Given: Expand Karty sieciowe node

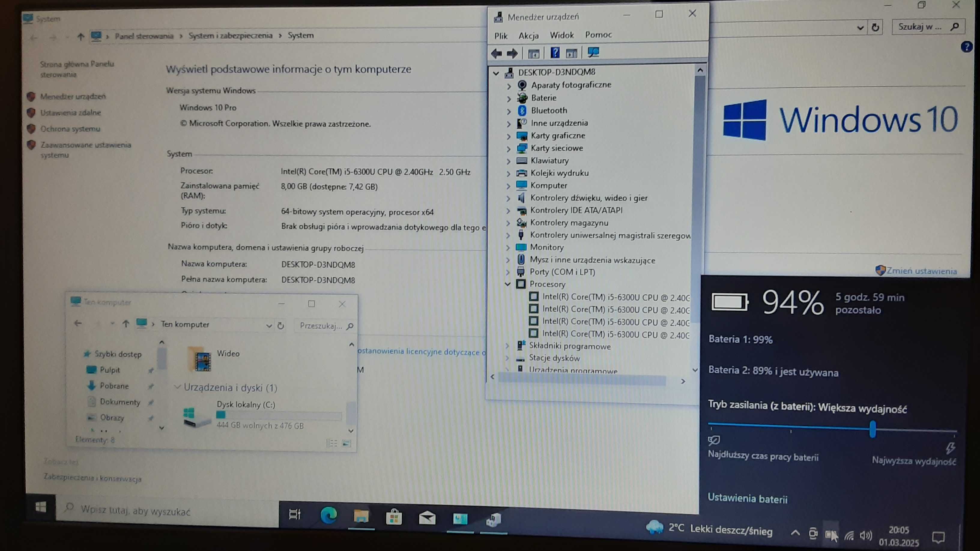Looking at the screenshot, I should (x=508, y=149).
